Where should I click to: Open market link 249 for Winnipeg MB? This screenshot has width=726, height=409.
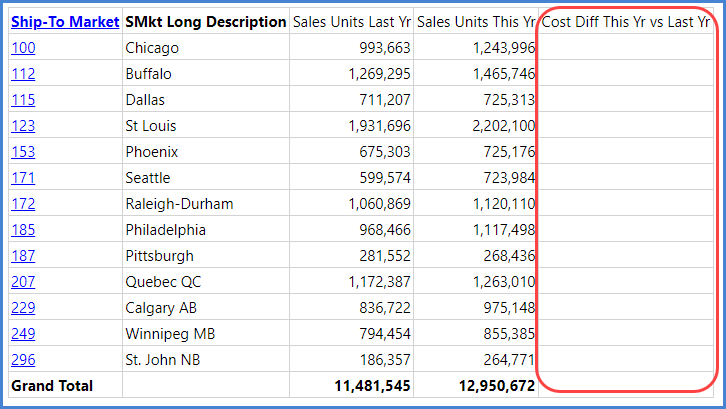tap(23, 333)
